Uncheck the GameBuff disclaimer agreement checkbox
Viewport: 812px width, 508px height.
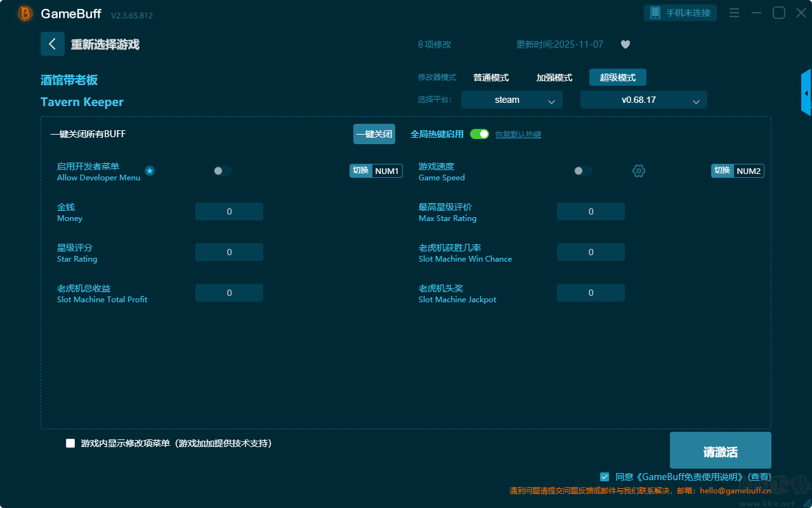[605, 476]
